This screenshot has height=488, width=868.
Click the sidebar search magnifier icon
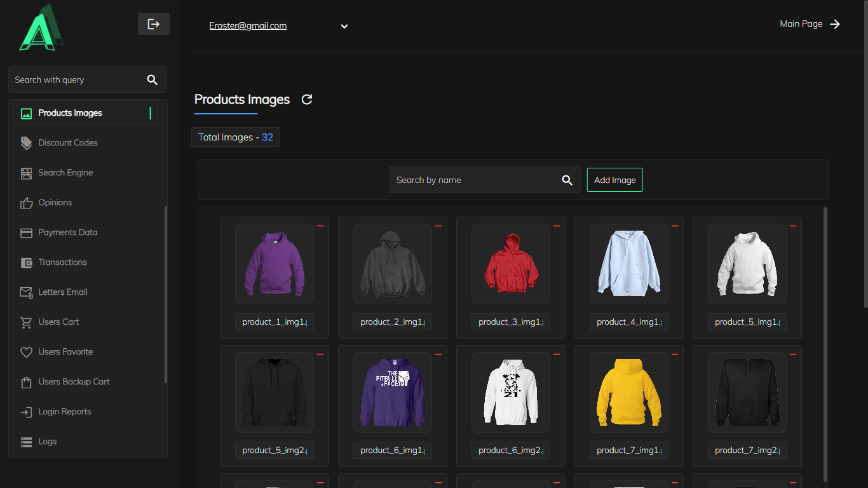[152, 80]
